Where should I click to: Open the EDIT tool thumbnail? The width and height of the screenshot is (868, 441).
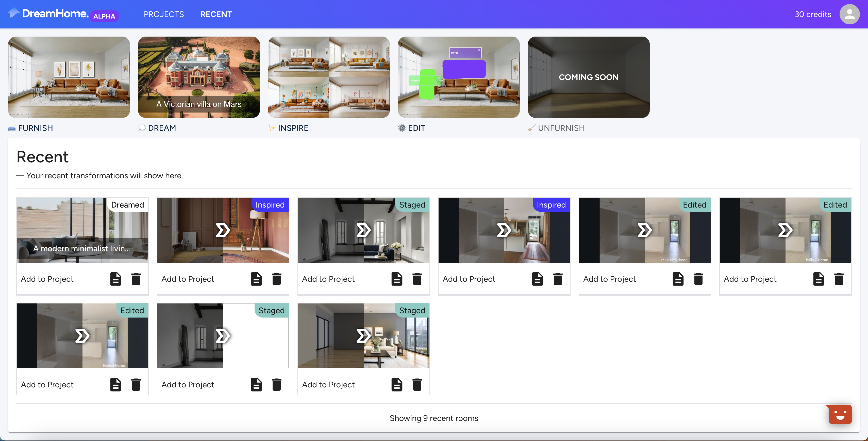(x=459, y=77)
